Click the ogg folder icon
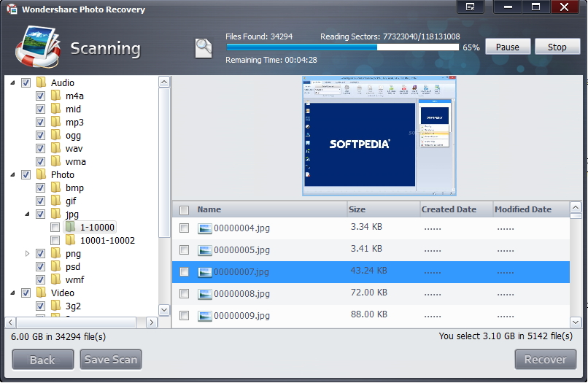Screen dimensions: 588x383 coord(56,135)
